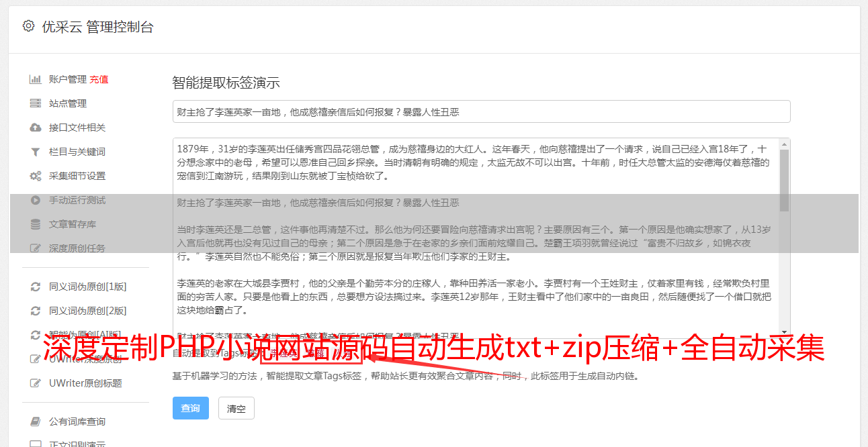Click the textarea scrollbar down arrow
This screenshot has height=447, width=868.
pyautogui.click(x=784, y=333)
